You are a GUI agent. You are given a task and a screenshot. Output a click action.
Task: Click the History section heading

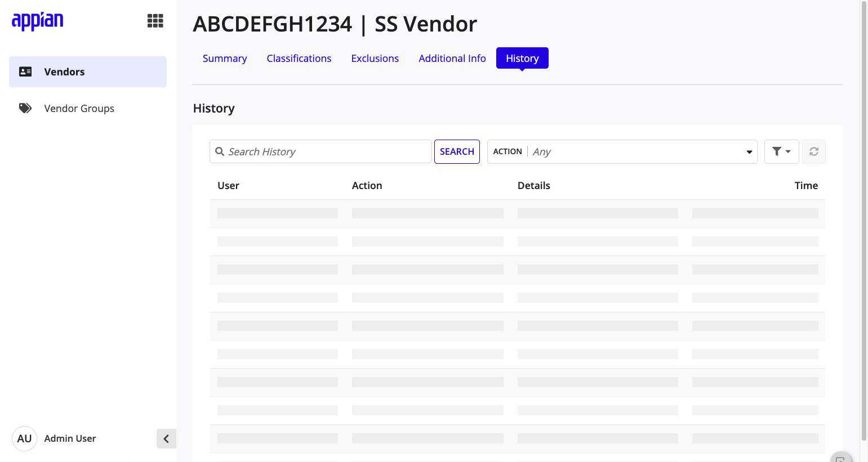click(213, 108)
